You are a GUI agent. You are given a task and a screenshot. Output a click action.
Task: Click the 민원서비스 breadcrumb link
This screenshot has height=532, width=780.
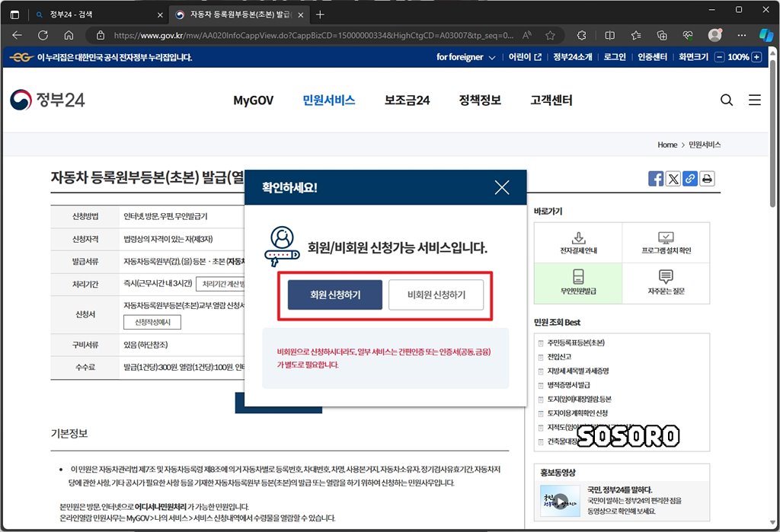point(705,145)
